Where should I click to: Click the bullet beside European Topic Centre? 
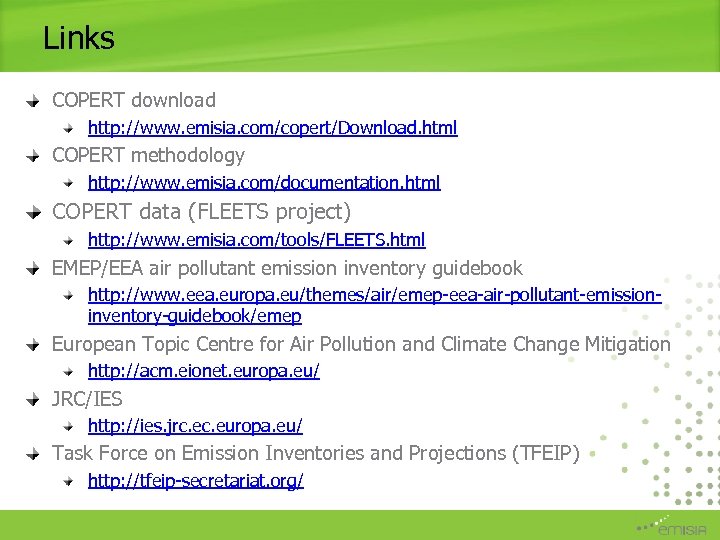click(33, 344)
